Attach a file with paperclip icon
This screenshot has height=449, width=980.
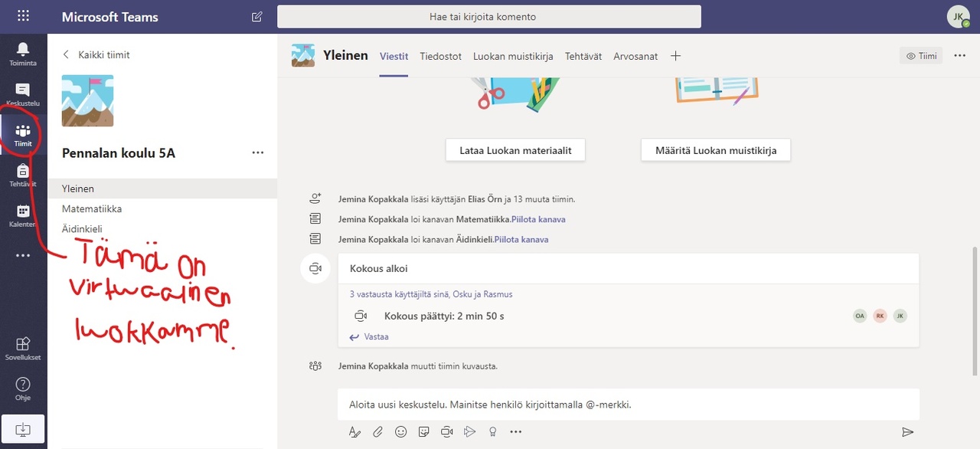pos(377,432)
